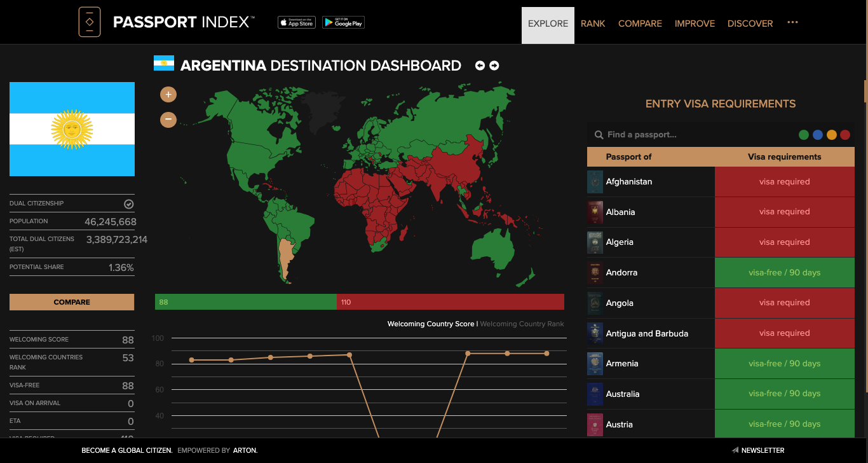Select the Algeria row name

[620, 242]
